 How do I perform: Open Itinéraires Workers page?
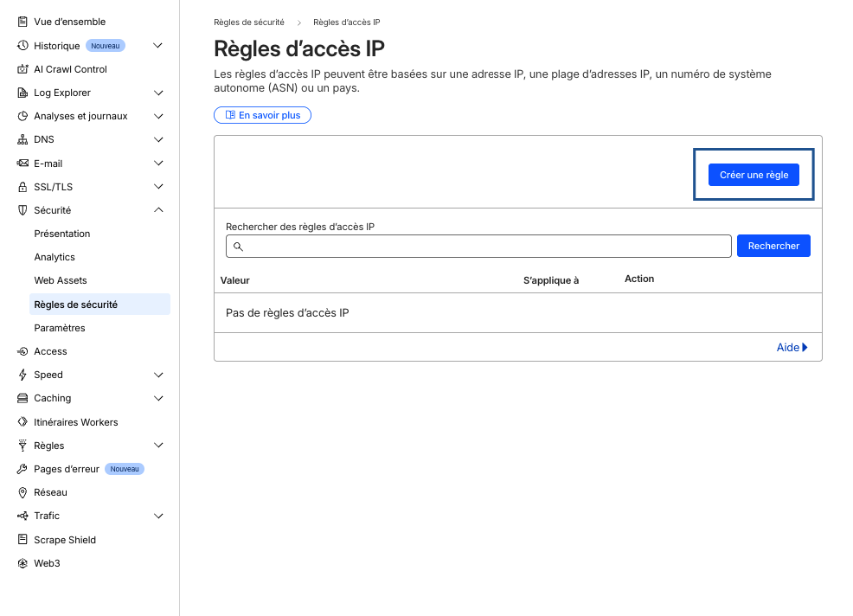pyautogui.click(x=75, y=422)
